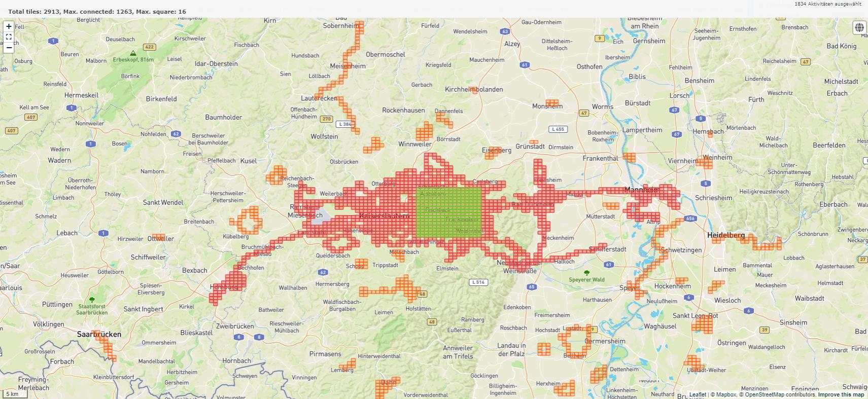Zoom in with the plus button
This screenshot has width=868, height=399.
point(9,26)
